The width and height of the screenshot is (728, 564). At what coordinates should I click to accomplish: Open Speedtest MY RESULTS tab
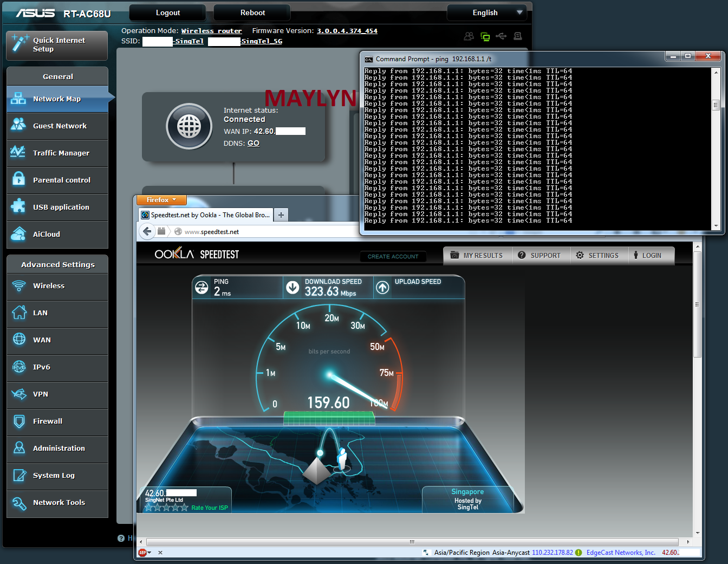(x=477, y=255)
